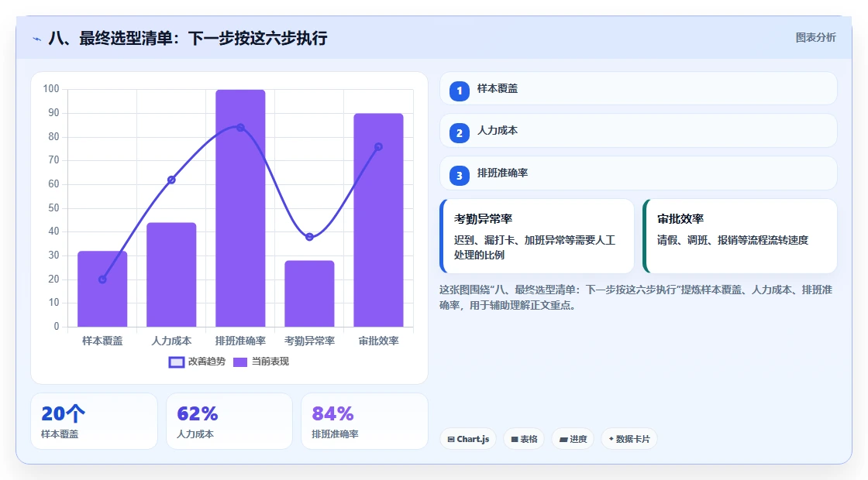Click the 数据卡片 tag diamond icon

[x=611, y=439]
